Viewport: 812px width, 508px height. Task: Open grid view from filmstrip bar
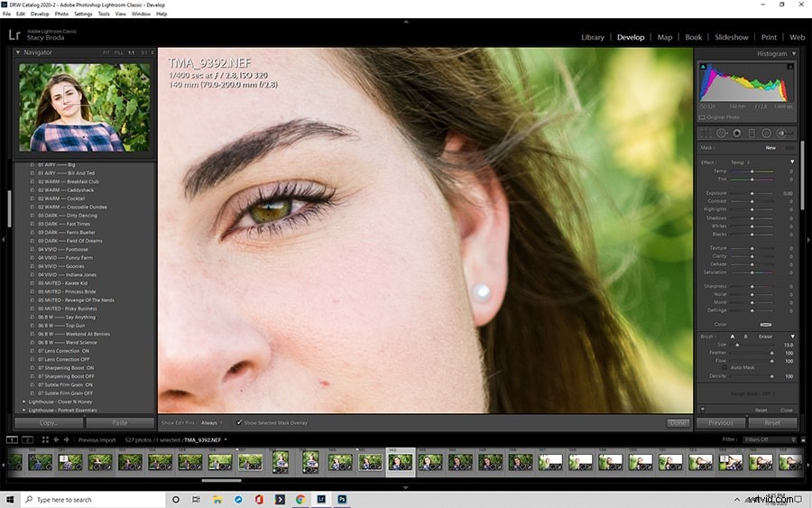45,439
